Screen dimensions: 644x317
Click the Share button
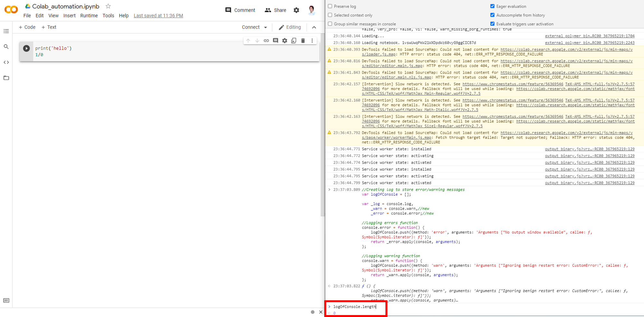pos(275,10)
